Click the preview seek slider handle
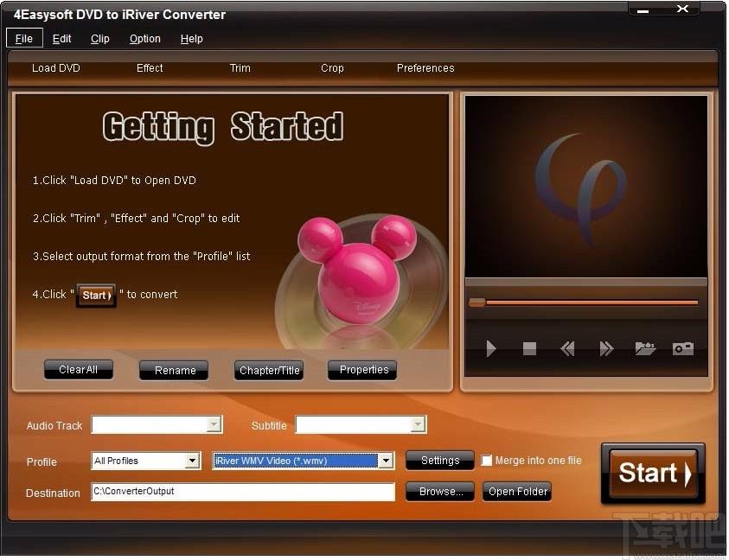Viewport: 729px width, 560px height. [477, 302]
